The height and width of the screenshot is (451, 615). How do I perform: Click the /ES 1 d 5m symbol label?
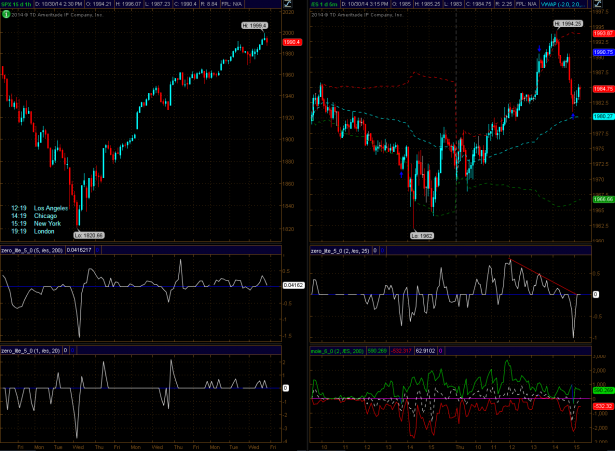tap(326, 5)
